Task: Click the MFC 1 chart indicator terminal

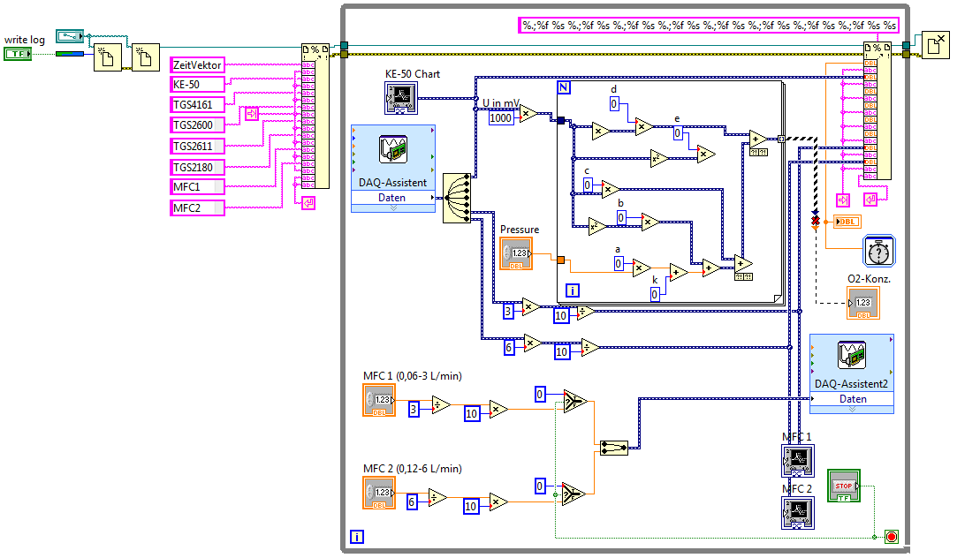Action: click(798, 461)
